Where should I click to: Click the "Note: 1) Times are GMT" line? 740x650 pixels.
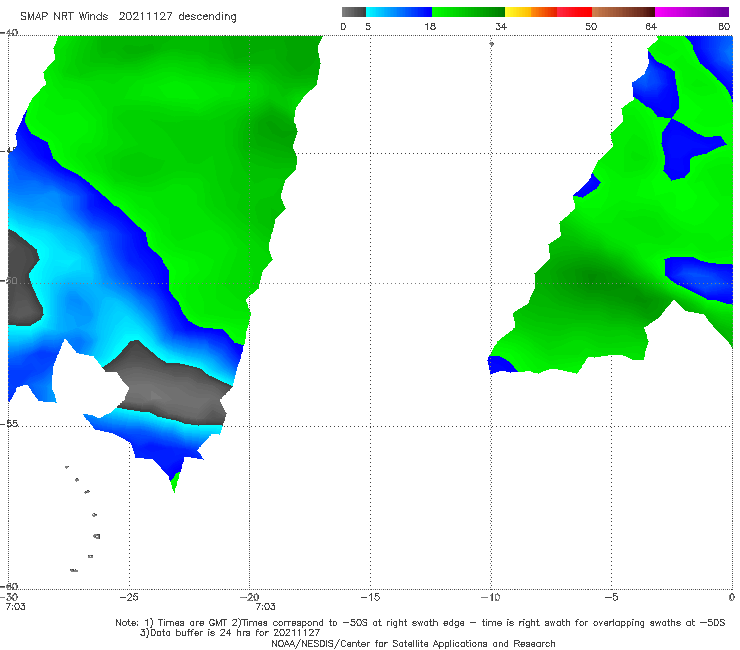coord(420,623)
